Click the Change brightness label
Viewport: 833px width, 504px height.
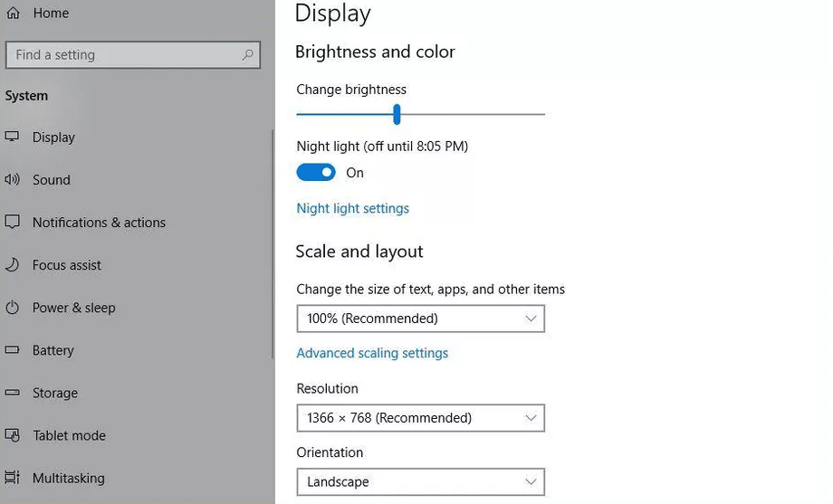coord(351,90)
